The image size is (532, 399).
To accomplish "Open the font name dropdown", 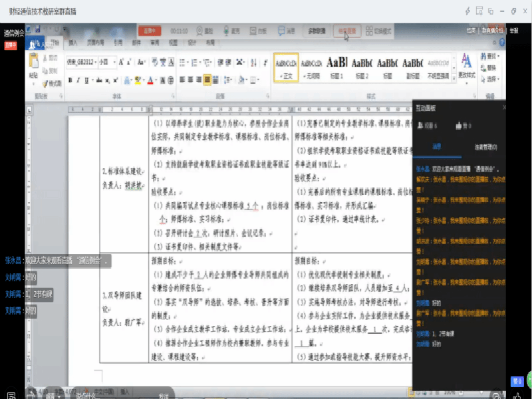I will [96, 62].
